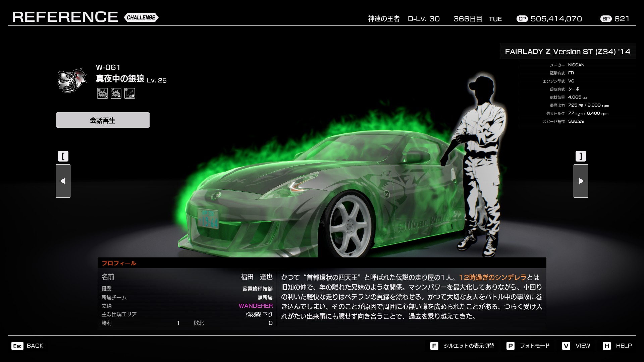Go to next rival with right arrow

coord(581,181)
